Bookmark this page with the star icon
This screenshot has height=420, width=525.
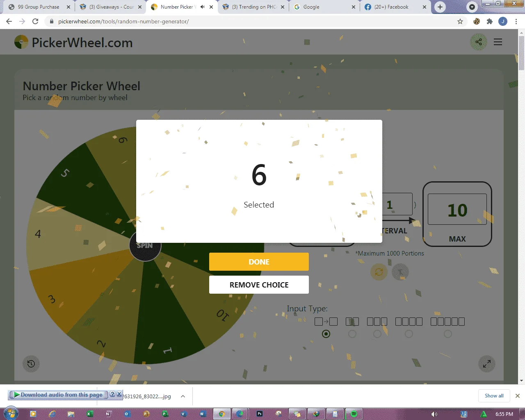click(460, 21)
